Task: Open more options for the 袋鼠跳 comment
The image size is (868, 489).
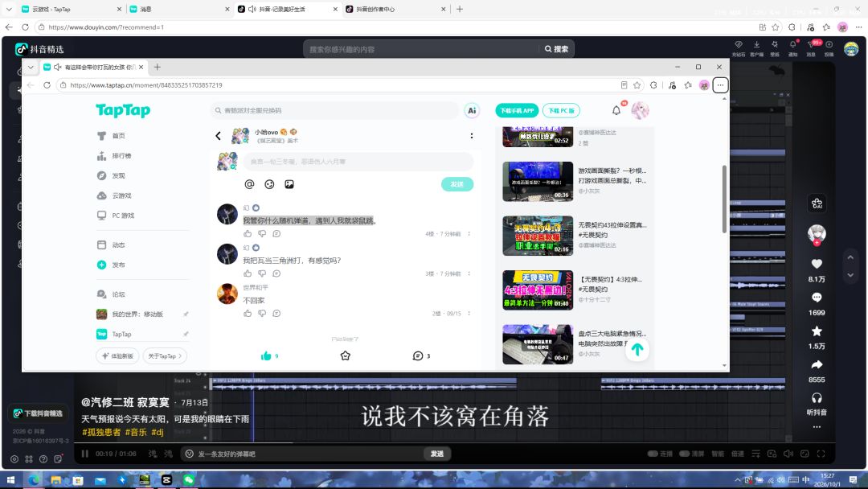Action: [469, 234]
